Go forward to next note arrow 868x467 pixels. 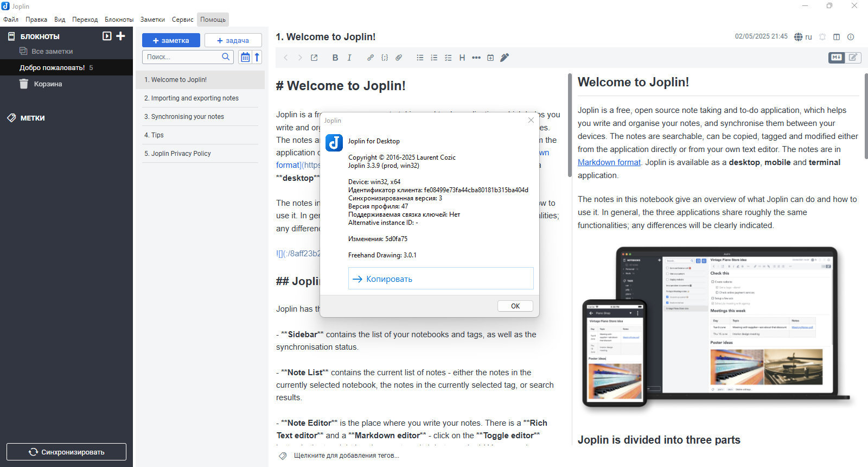[300, 58]
